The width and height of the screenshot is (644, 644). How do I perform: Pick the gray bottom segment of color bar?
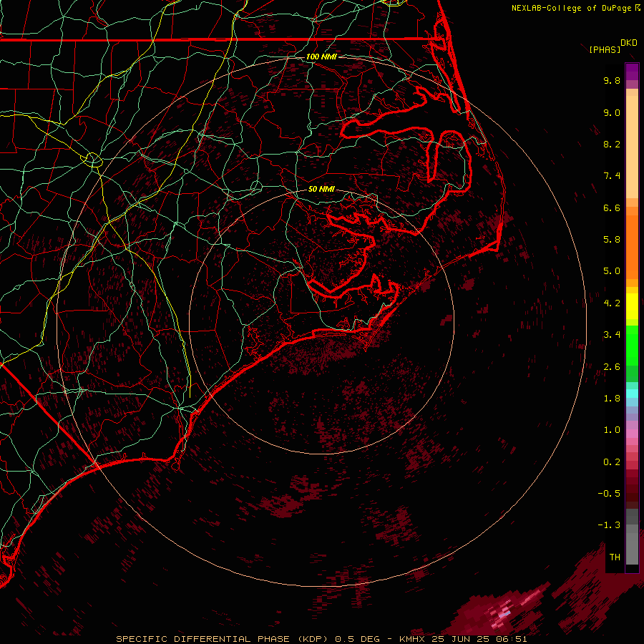pos(632,546)
